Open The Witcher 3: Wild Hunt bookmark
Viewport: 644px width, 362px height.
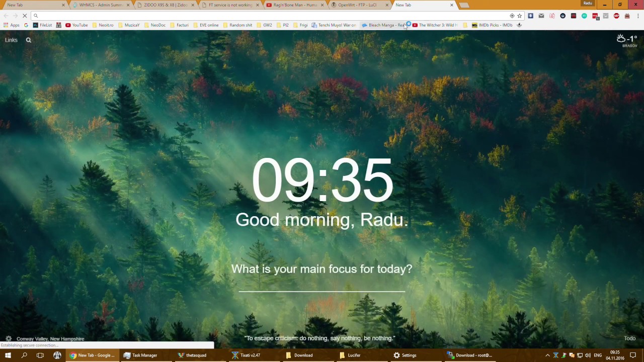435,25
